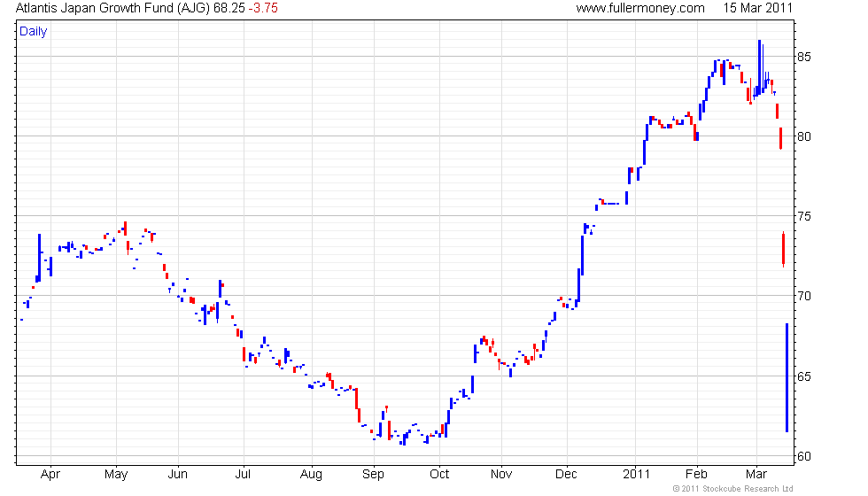Click the website text 'www.fullermoney.com'
The width and height of the screenshot is (868, 496).
[640, 8]
